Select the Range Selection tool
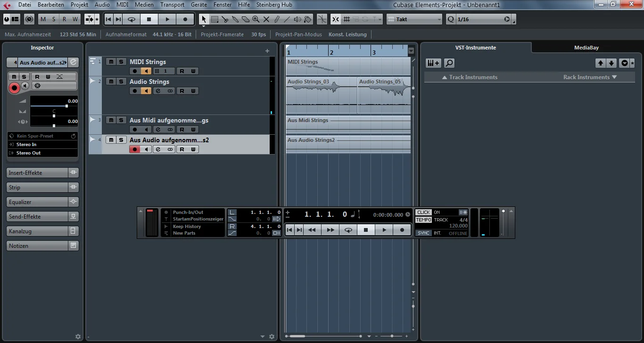This screenshot has height=343, width=644. [215, 19]
